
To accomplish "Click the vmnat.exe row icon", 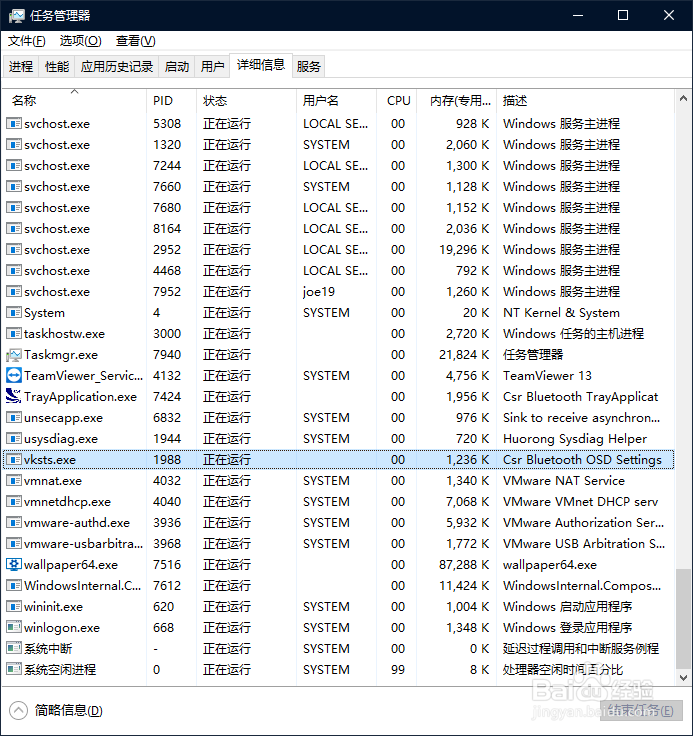I will (x=14, y=481).
